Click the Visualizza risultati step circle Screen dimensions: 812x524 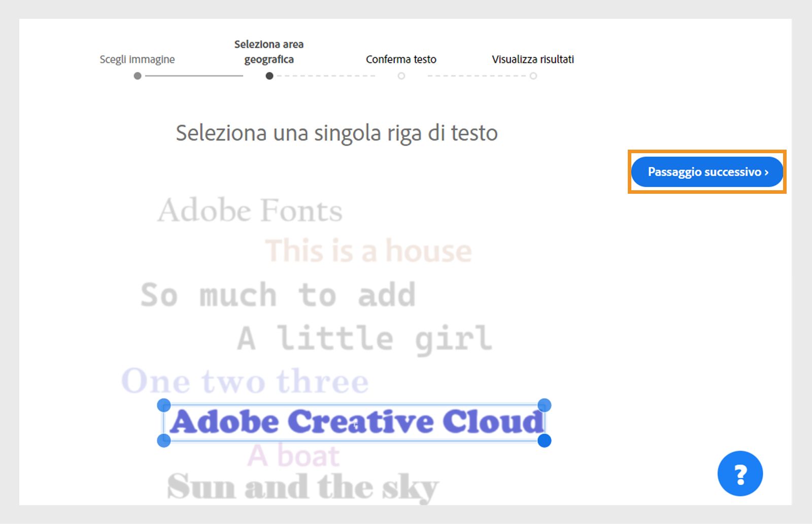pos(533,76)
